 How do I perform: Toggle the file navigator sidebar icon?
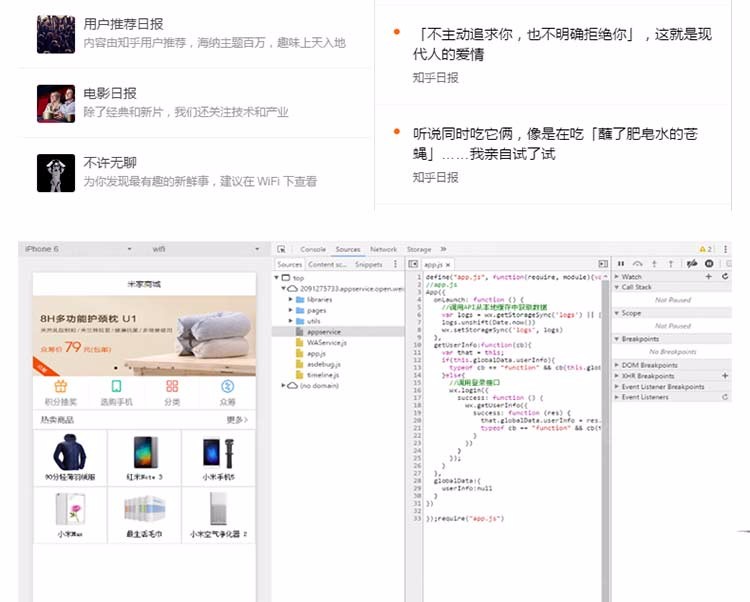(x=413, y=264)
